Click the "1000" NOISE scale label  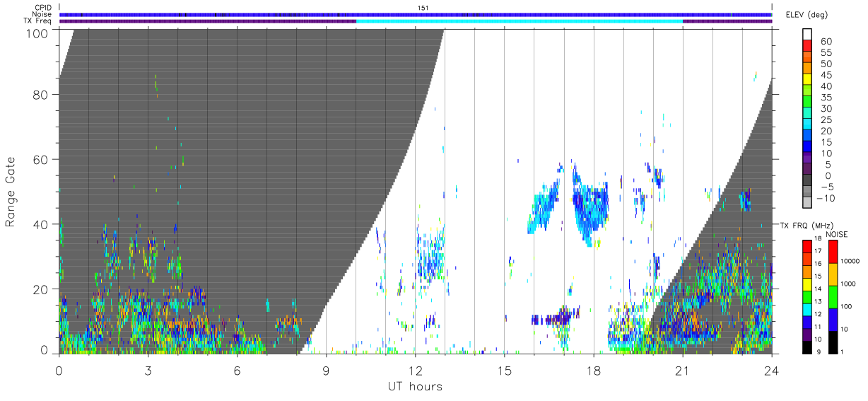coord(849,284)
